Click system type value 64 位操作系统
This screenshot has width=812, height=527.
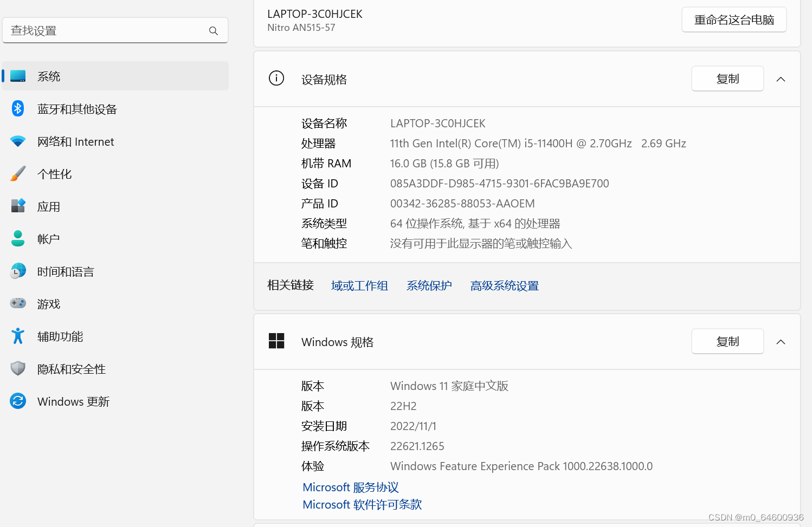coord(475,224)
